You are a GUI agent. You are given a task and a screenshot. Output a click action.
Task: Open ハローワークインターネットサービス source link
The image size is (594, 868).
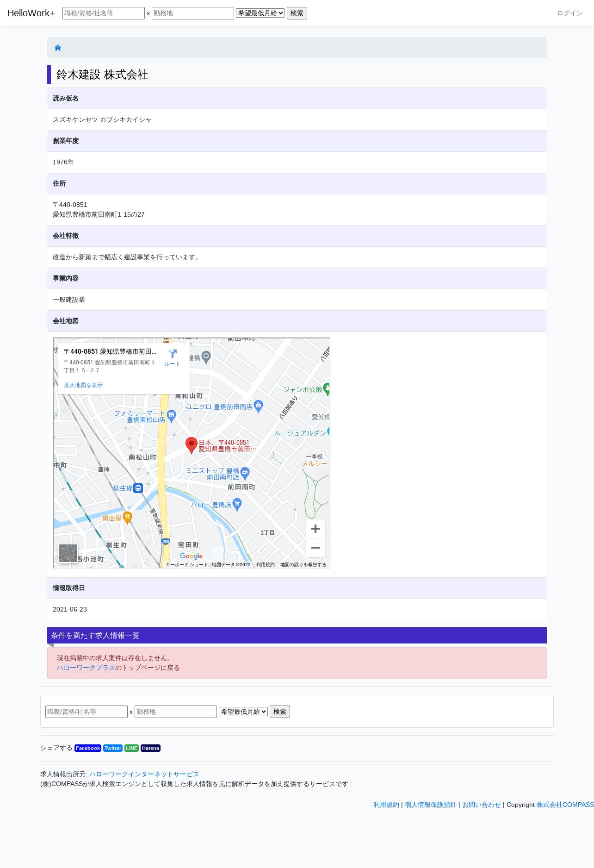point(144,774)
